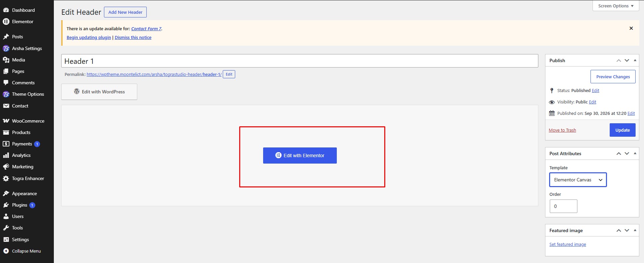Move Publish panel down with chevron
644x263 pixels.
coord(627,60)
